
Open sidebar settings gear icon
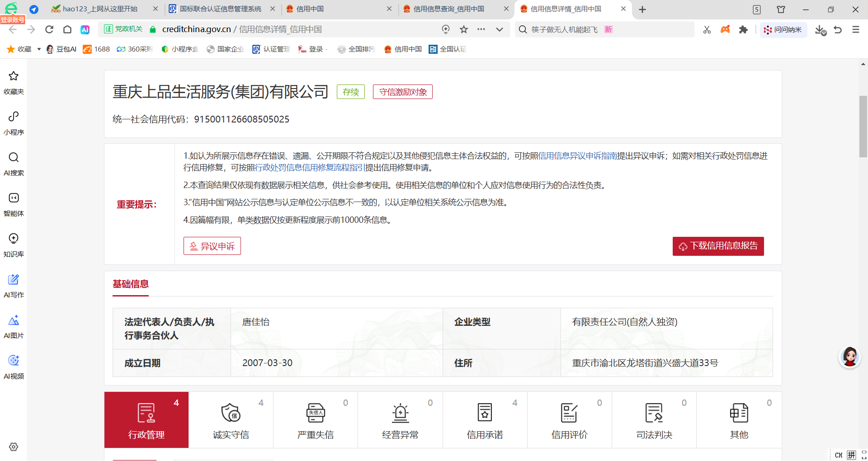pyautogui.click(x=14, y=447)
